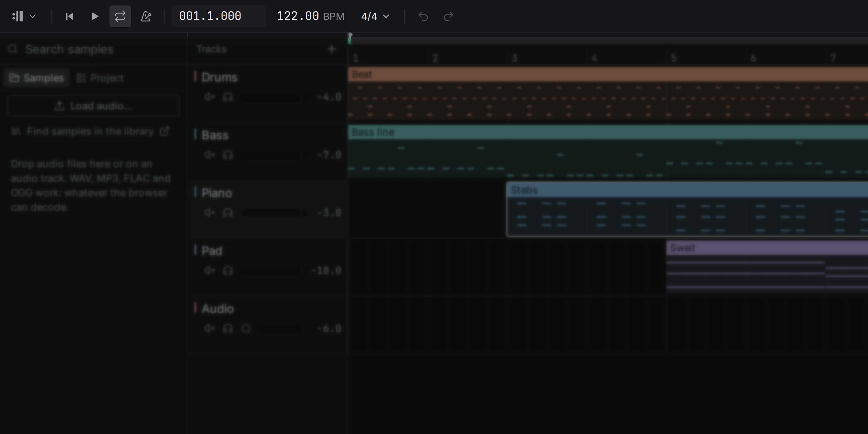The width and height of the screenshot is (868, 434).
Task: Click the Load audio button
Action: click(93, 106)
